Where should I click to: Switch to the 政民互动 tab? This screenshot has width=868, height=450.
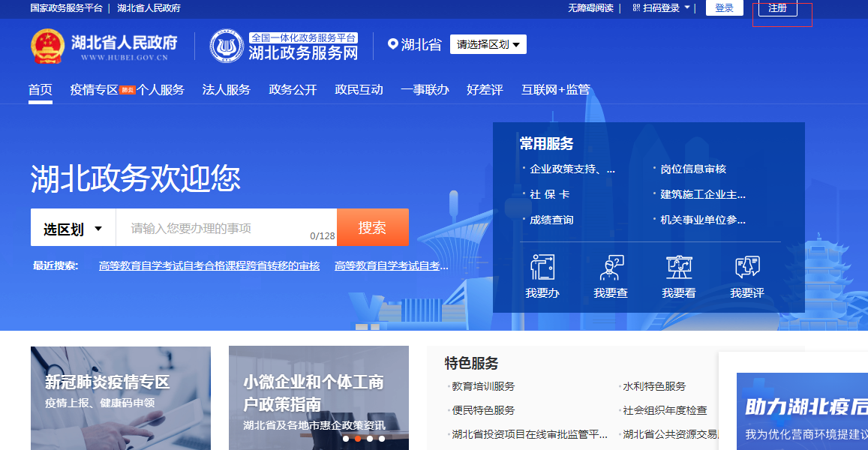point(359,89)
